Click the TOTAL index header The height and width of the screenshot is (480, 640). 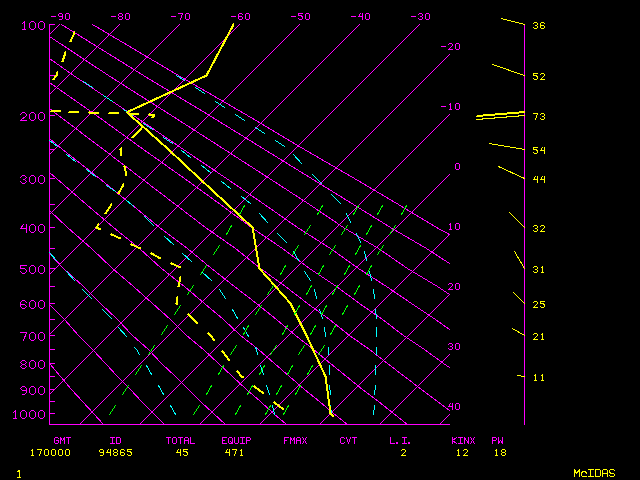pos(182,440)
